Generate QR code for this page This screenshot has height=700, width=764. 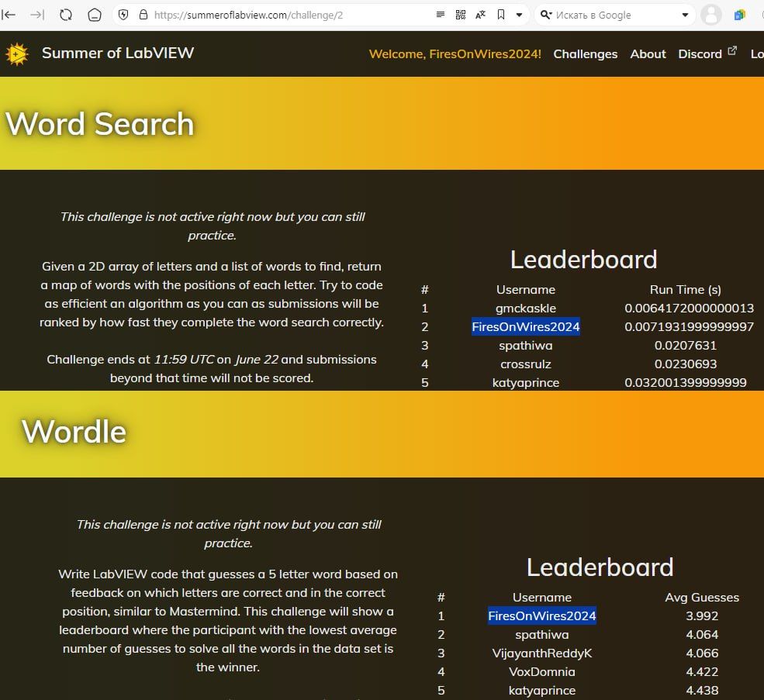(x=461, y=15)
